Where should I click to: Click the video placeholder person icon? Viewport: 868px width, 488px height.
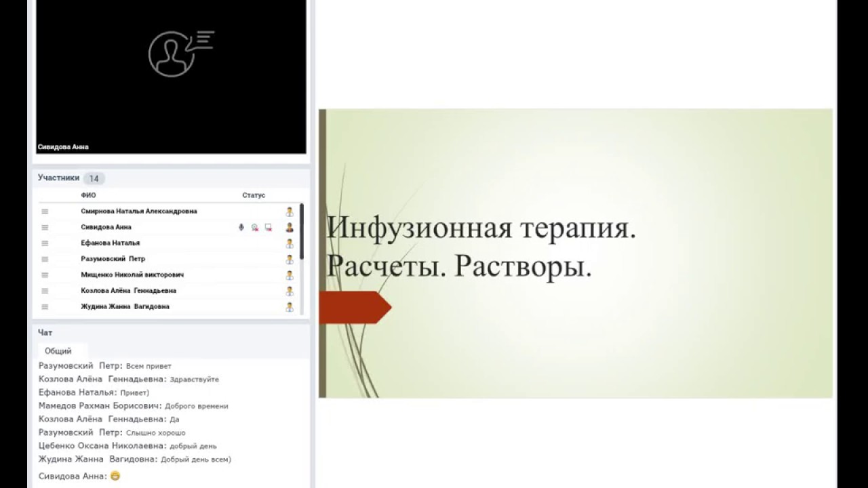[181, 52]
